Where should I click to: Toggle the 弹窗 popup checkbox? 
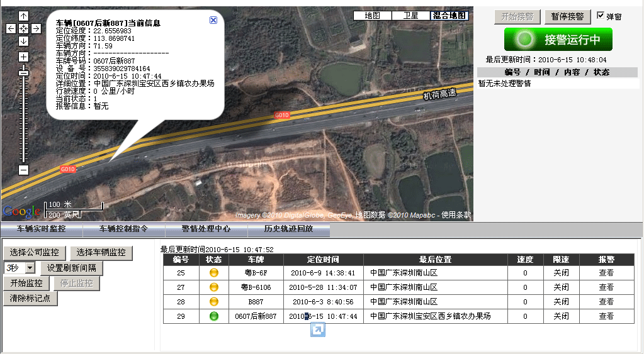pyautogui.click(x=601, y=16)
